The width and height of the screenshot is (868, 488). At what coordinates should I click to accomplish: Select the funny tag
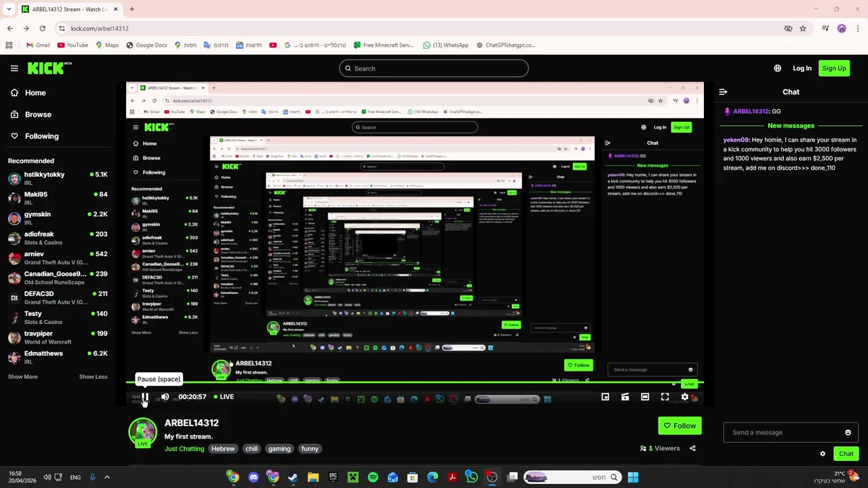[310, 449]
